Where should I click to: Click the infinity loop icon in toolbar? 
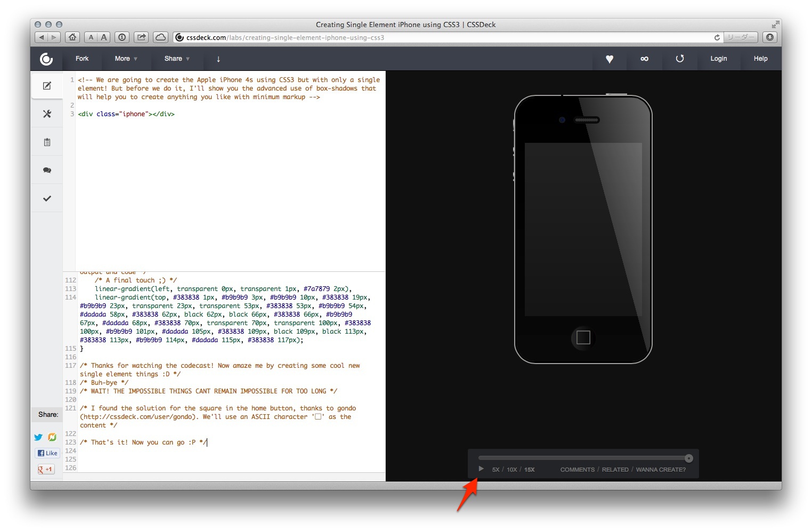[x=645, y=59]
